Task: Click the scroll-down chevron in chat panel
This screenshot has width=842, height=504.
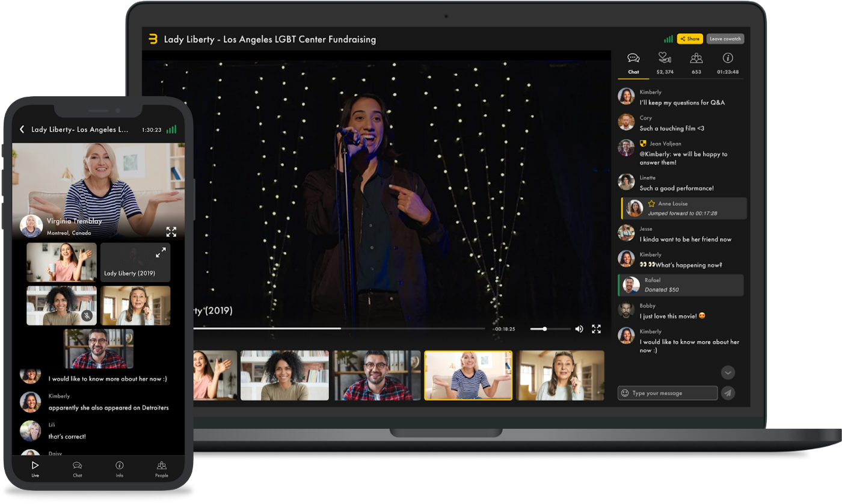Action: pos(728,373)
